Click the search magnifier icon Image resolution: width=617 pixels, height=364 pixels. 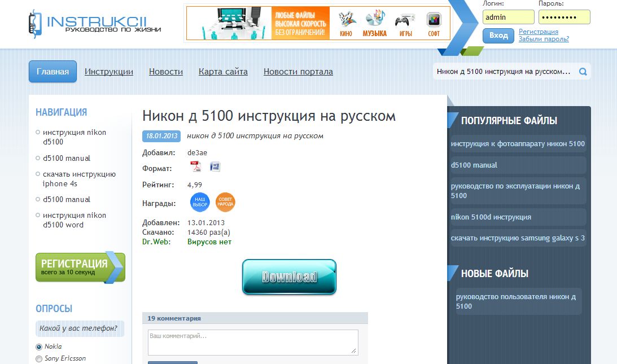tap(583, 72)
